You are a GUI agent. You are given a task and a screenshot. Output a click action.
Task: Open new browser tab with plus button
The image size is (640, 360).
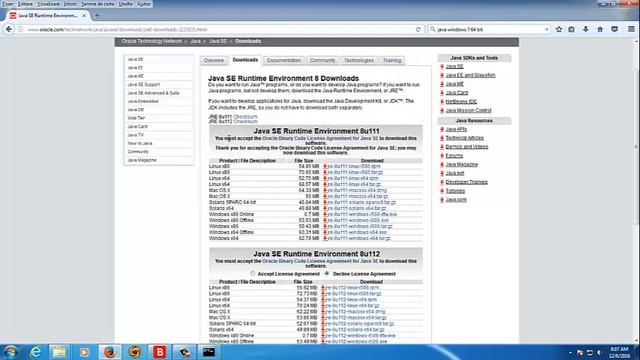click(x=97, y=16)
